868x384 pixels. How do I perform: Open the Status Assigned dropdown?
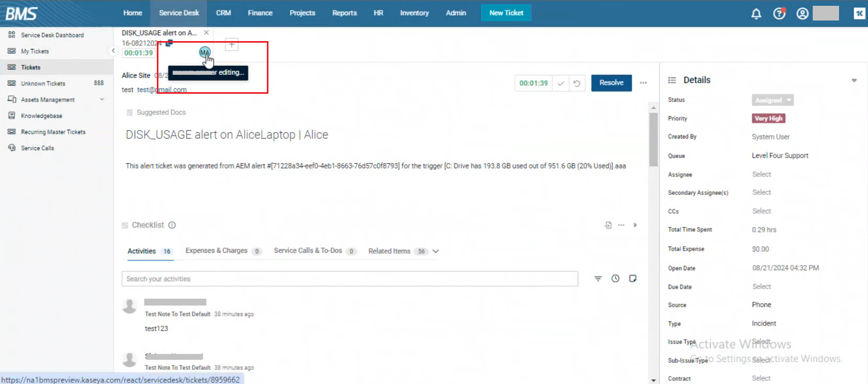(x=772, y=100)
